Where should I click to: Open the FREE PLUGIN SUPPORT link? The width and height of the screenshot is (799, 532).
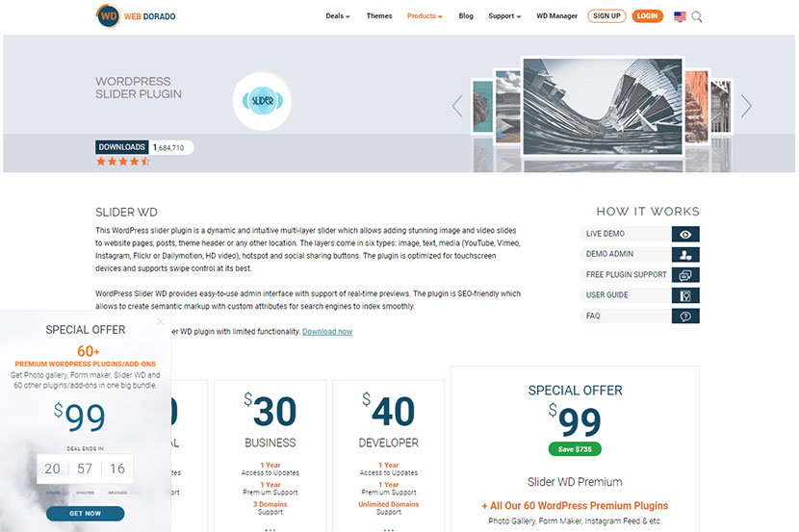[x=627, y=275]
